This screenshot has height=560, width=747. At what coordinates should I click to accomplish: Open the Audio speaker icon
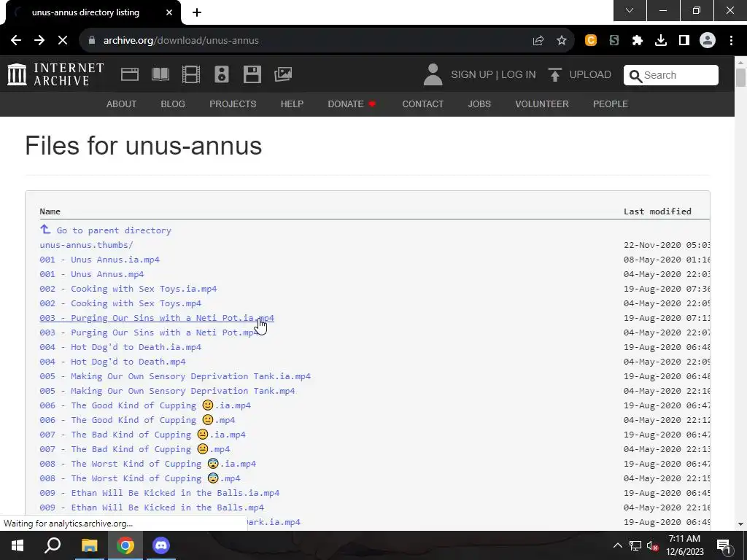coord(222,74)
